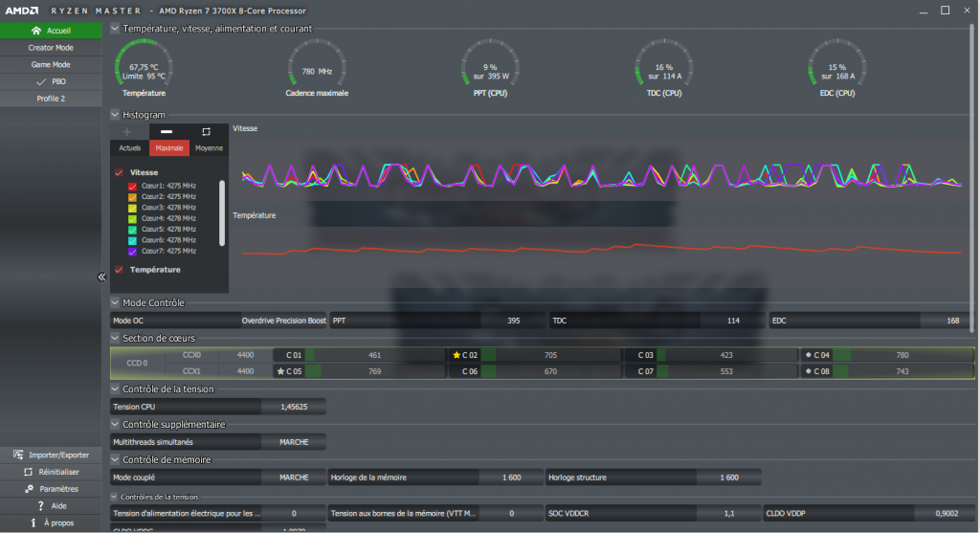The image size is (980, 533).
Task: Click the expand histogram square icon
Action: click(x=207, y=131)
